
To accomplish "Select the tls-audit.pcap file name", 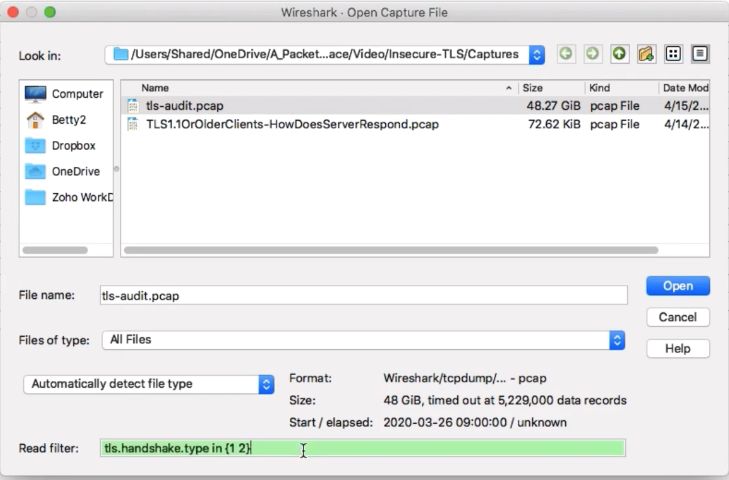I will [185, 106].
